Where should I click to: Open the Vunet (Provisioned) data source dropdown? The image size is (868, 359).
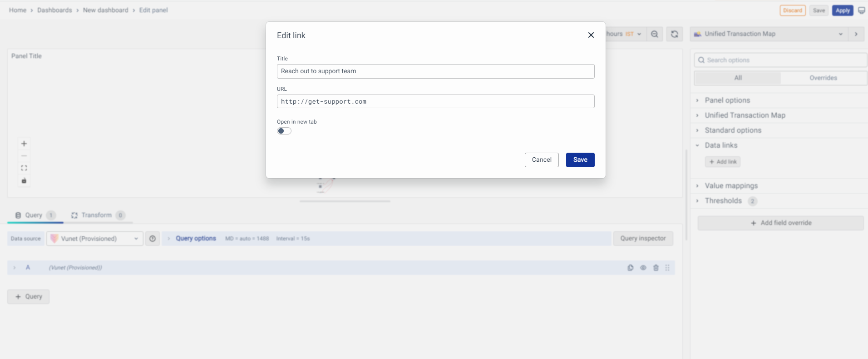coord(95,239)
